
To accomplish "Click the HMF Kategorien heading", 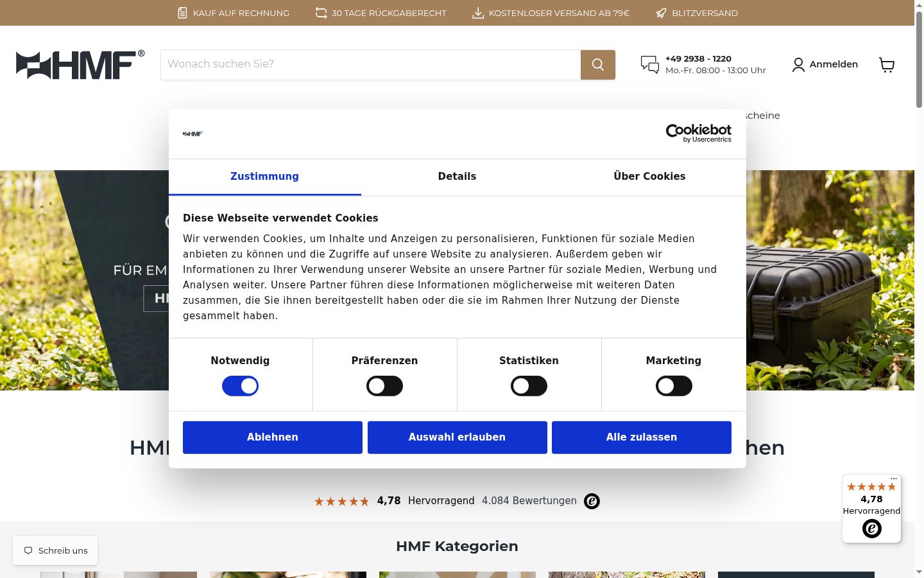I will point(457,547).
